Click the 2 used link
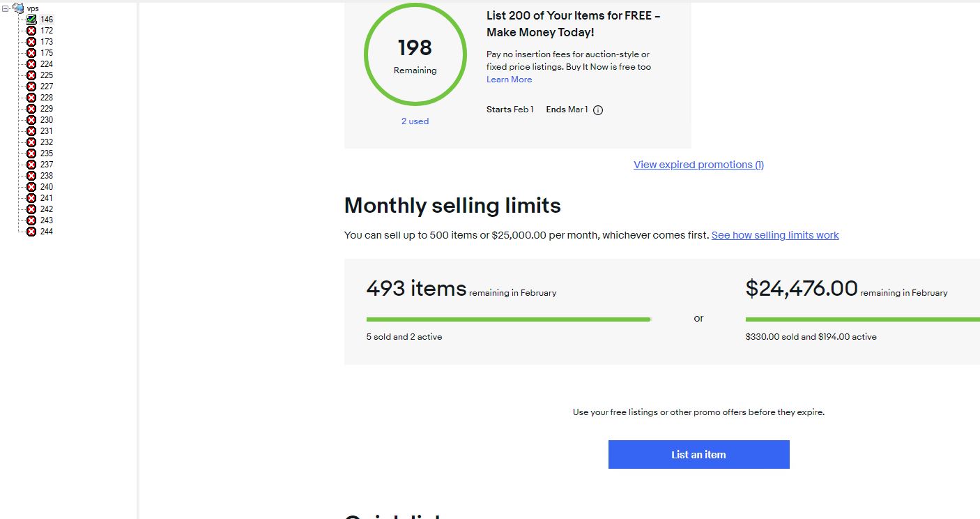Screen dimensions: 980x519 [415, 121]
